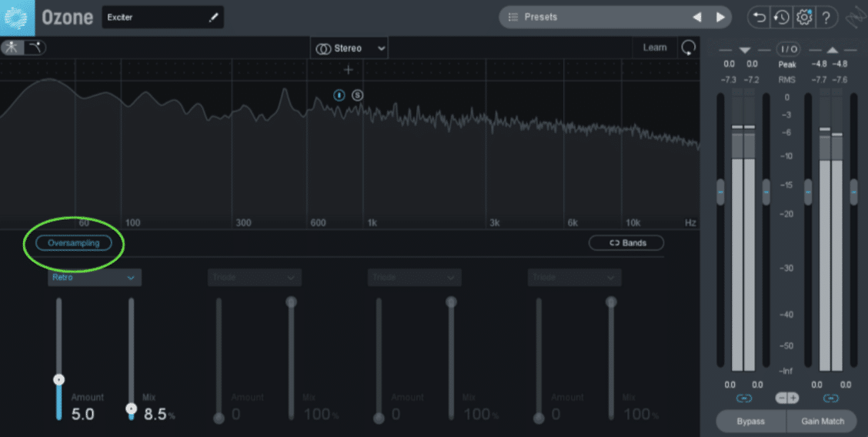Screen dimensions: 868x437
Task: Select the next preset arrow
Action: (720, 17)
